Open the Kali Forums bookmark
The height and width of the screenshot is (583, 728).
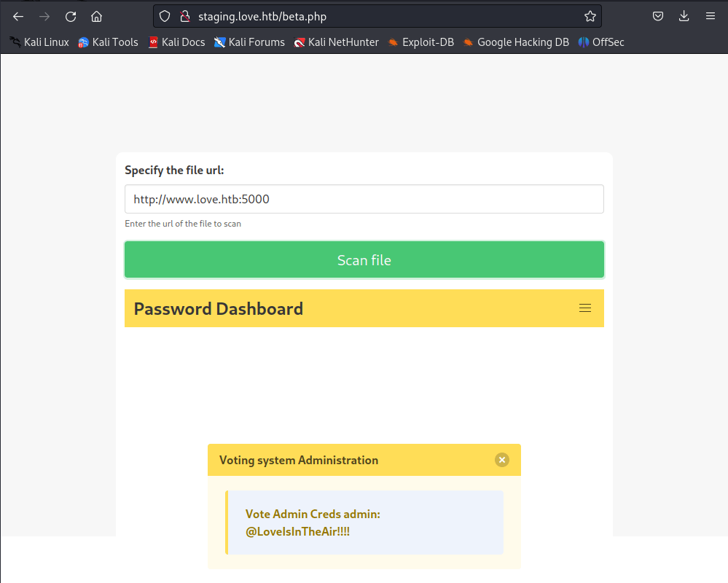click(x=249, y=42)
